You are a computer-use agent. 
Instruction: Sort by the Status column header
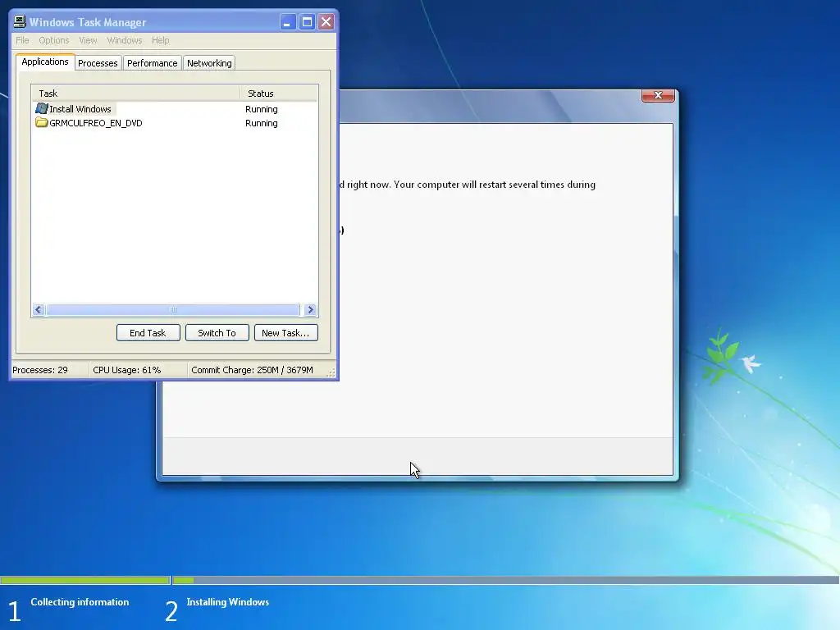click(x=279, y=94)
